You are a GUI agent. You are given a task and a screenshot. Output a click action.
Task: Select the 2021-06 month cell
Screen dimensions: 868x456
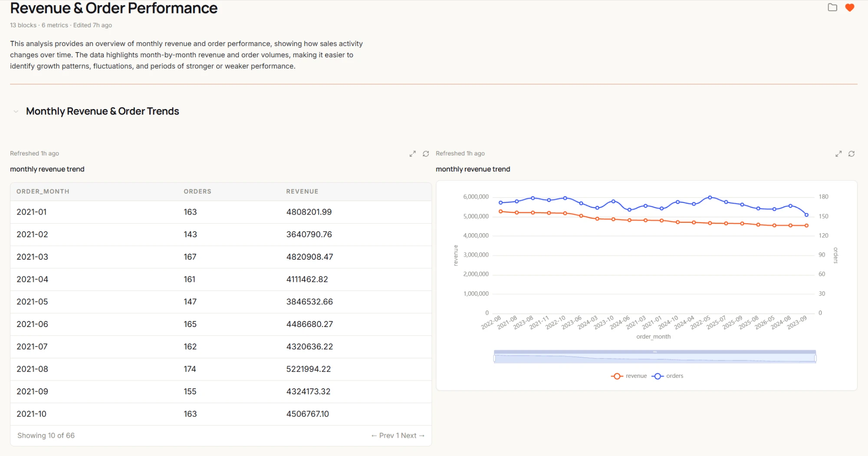tap(32, 324)
